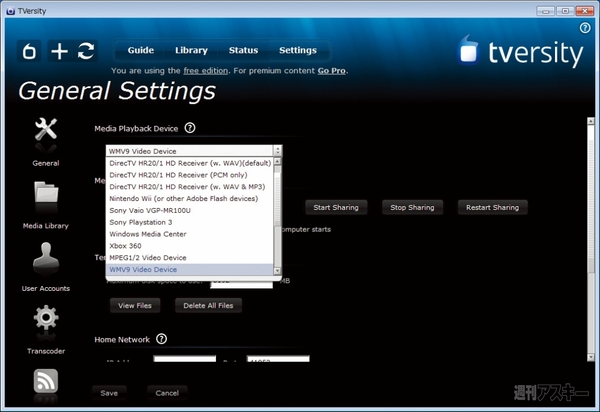Click the plus add-media icon
This screenshot has width=600, height=412.
point(59,51)
